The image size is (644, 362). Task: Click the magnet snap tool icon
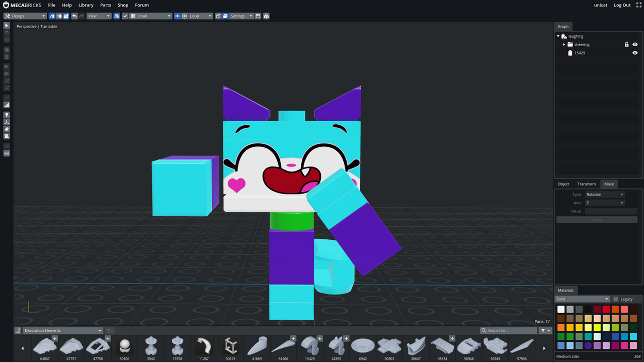[7, 32]
